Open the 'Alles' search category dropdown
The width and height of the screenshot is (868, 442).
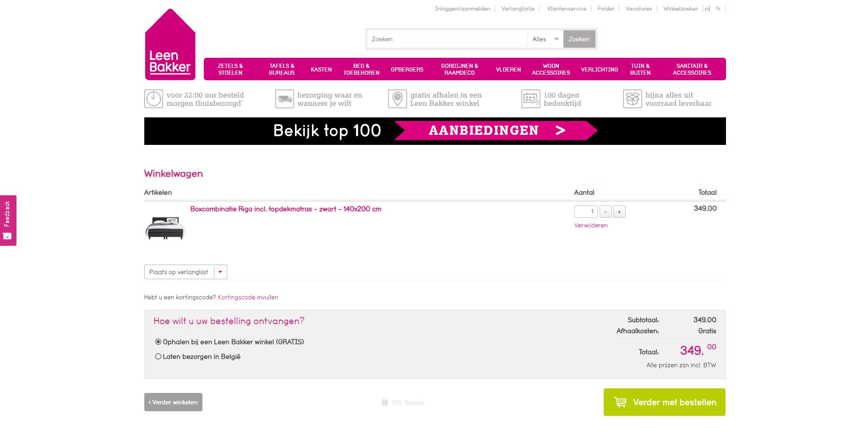point(545,39)
